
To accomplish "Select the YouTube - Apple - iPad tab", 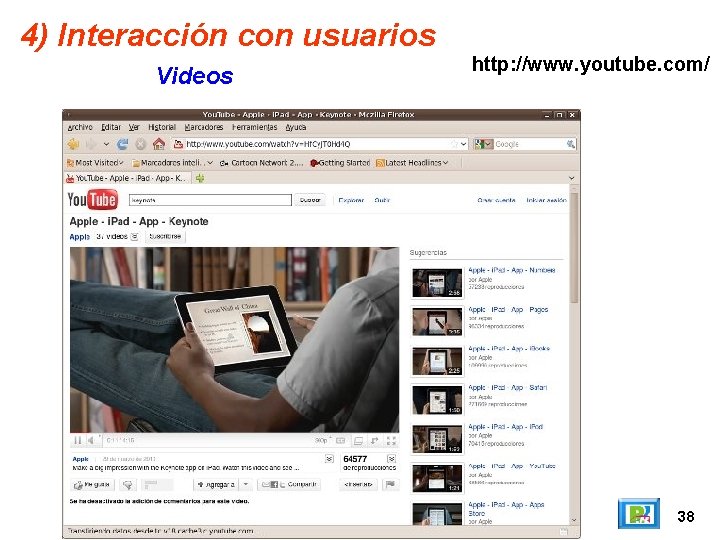I will pos(126,178).
